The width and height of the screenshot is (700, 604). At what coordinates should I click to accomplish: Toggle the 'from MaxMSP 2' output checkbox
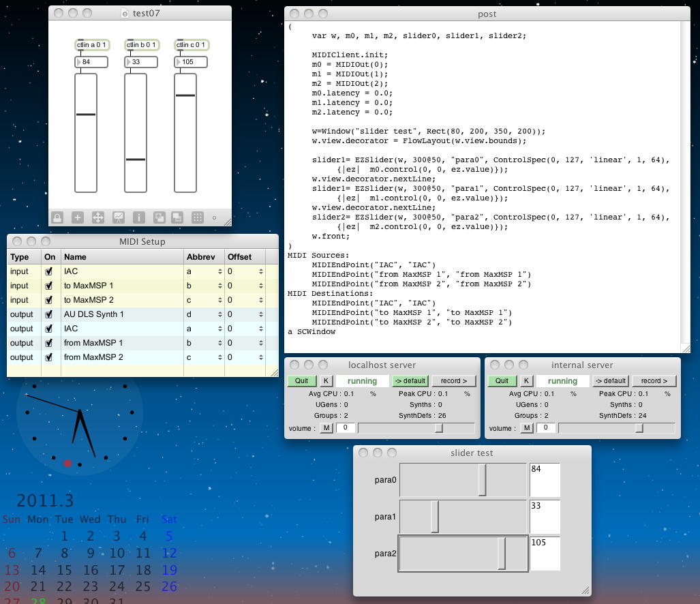click(x=48, y=357)
